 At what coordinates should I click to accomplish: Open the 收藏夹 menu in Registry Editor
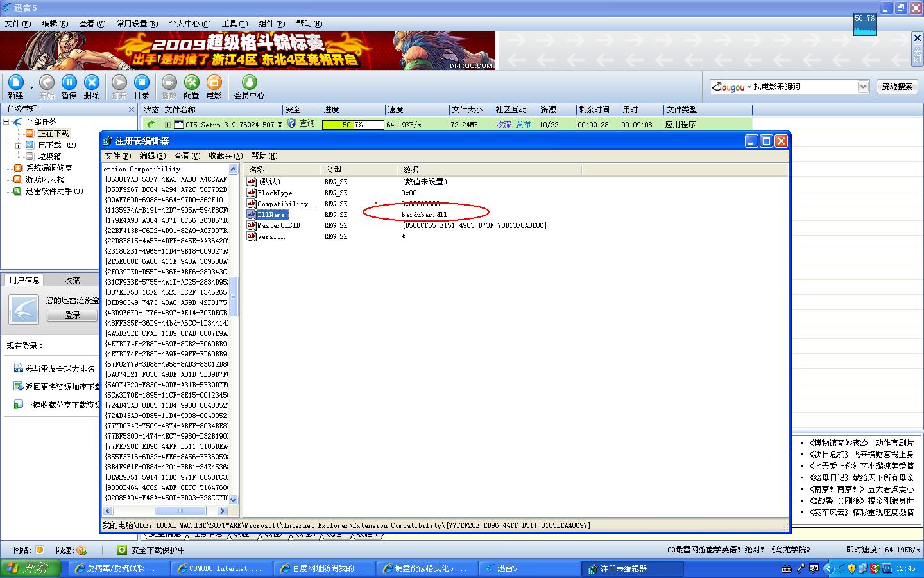click(225, 156)
